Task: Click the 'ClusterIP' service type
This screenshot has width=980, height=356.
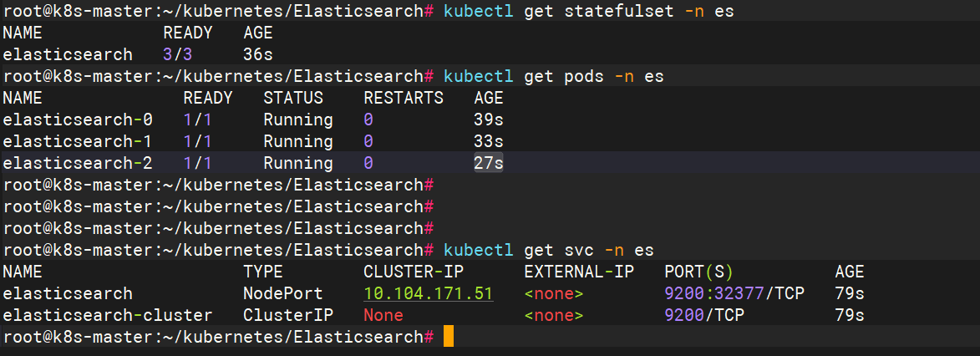Action: 288,315
